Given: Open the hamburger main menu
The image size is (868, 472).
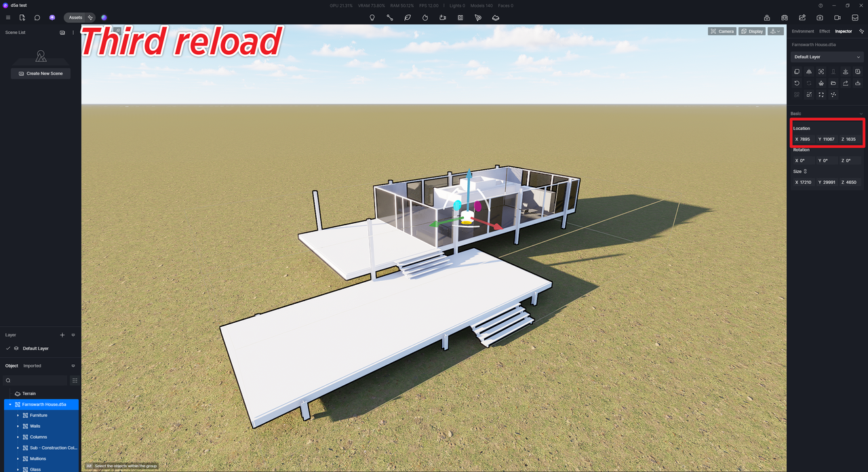Looking at the screenshot, I should [x=8, y=18].
